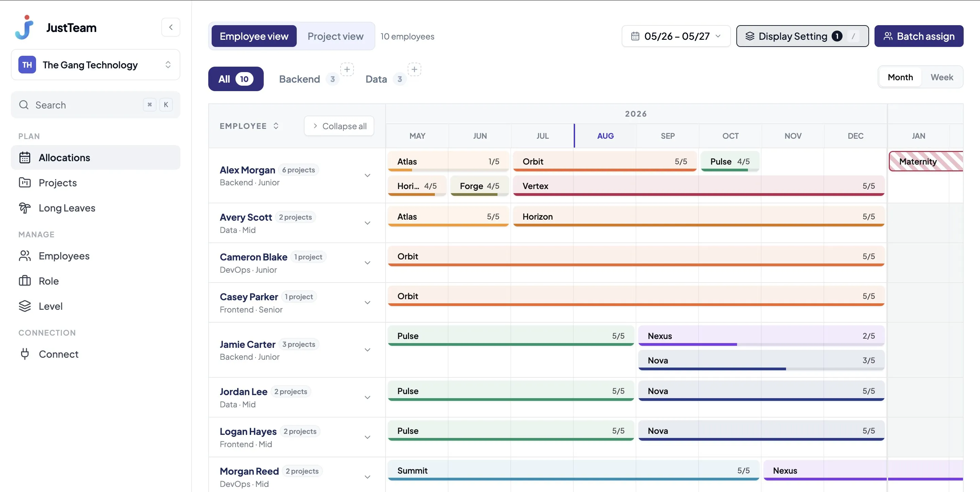Viewport: 980px width, 492px height.
Task: Click the Role briefcase icon
Action: point(25,281)
